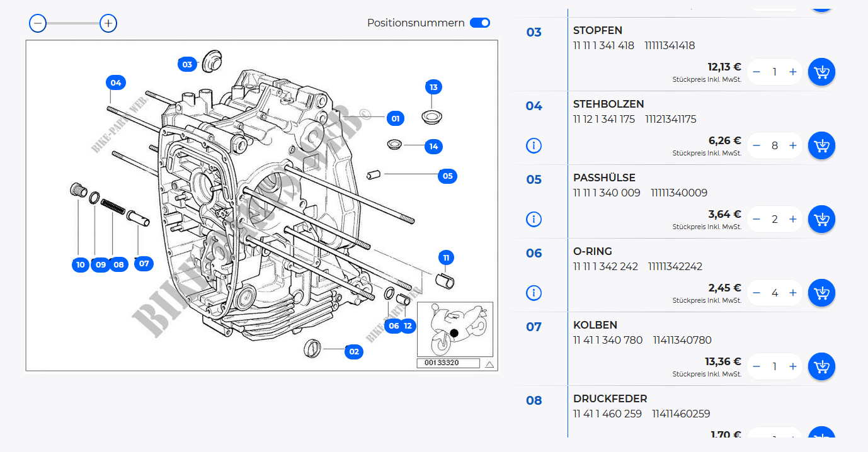Image resolution: width=868 pixels, height=452 pixels.
Task: Show info for PASSHÜLSE part
Action: (x=534, y=219)
